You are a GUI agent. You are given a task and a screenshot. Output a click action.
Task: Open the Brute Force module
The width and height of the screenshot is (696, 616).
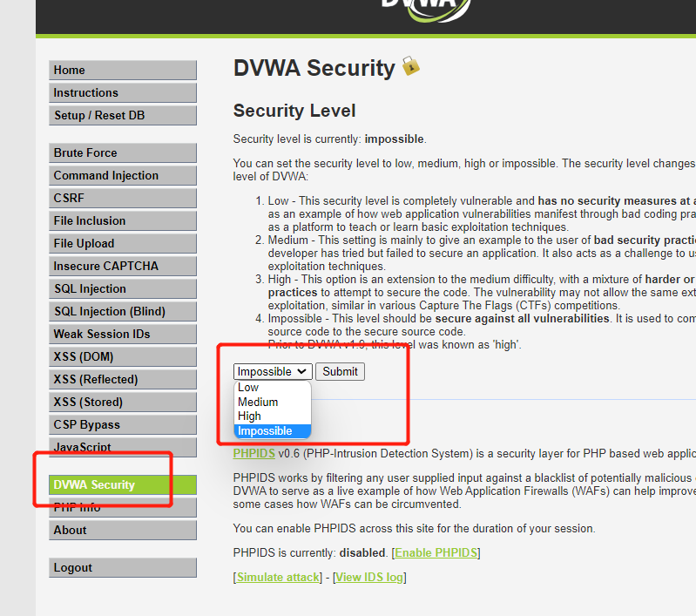coord(123,152)
